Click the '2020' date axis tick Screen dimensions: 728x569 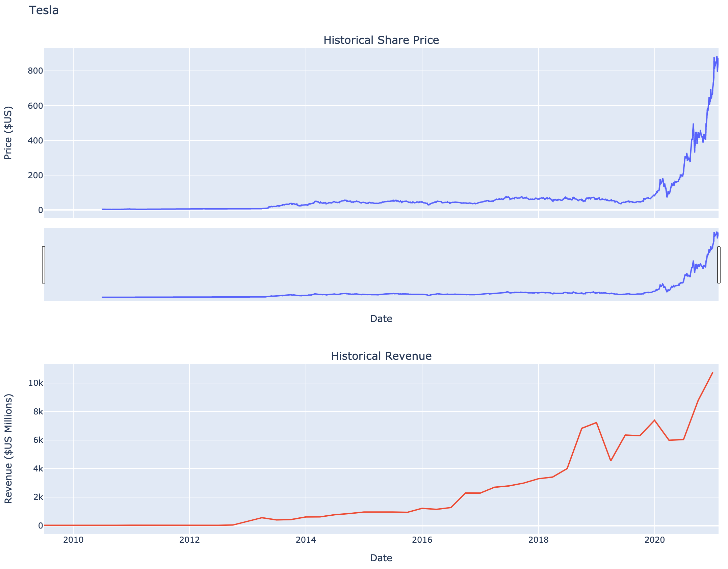(x=655, y=540)
